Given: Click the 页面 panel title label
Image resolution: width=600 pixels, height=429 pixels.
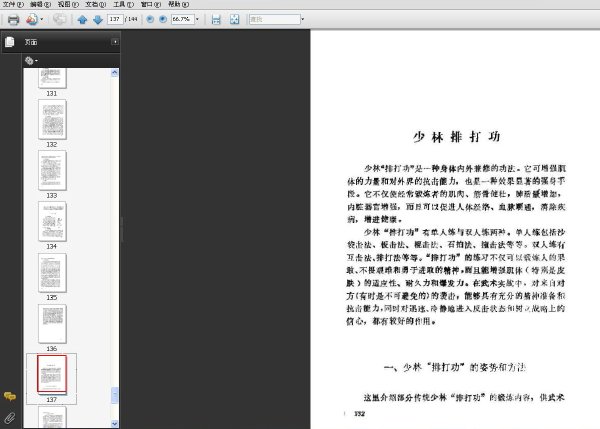Looking at the screenshot, I should (x=31, y=42).
